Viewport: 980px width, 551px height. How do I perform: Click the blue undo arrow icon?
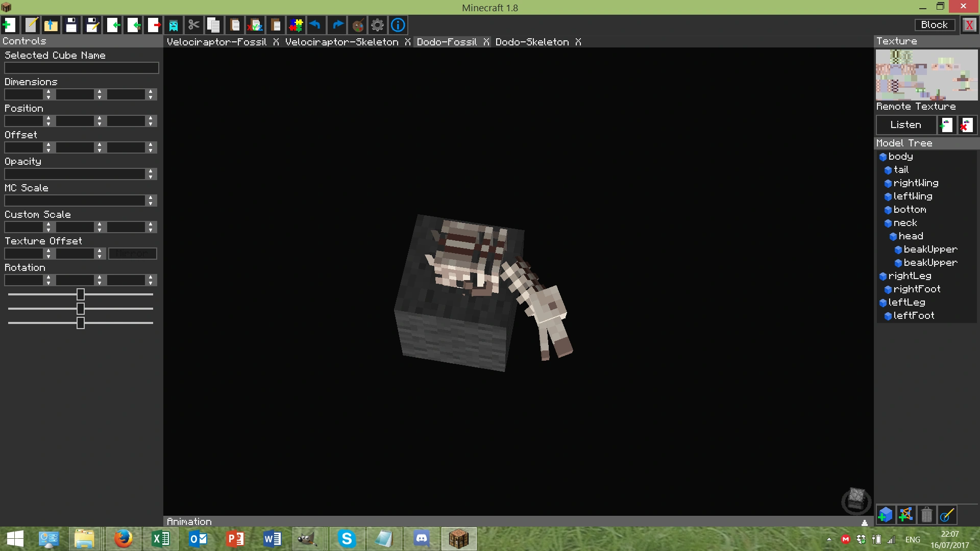[x=316, y=25]
